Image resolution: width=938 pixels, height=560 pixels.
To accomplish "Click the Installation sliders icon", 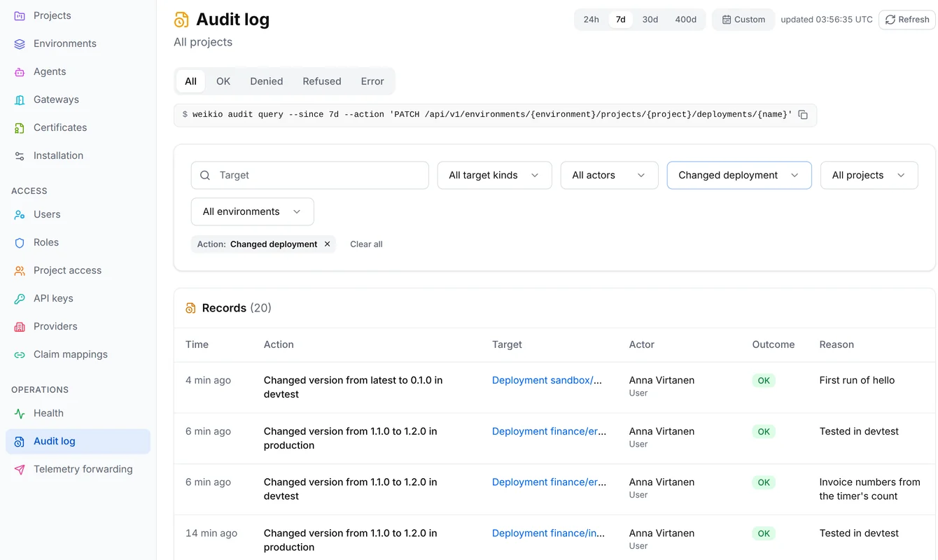I will click(20, 155).
